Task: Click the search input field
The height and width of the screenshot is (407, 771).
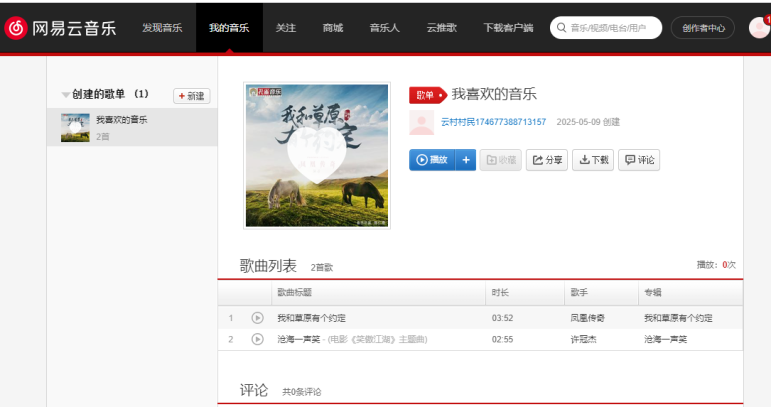Action: click(613, 28)
